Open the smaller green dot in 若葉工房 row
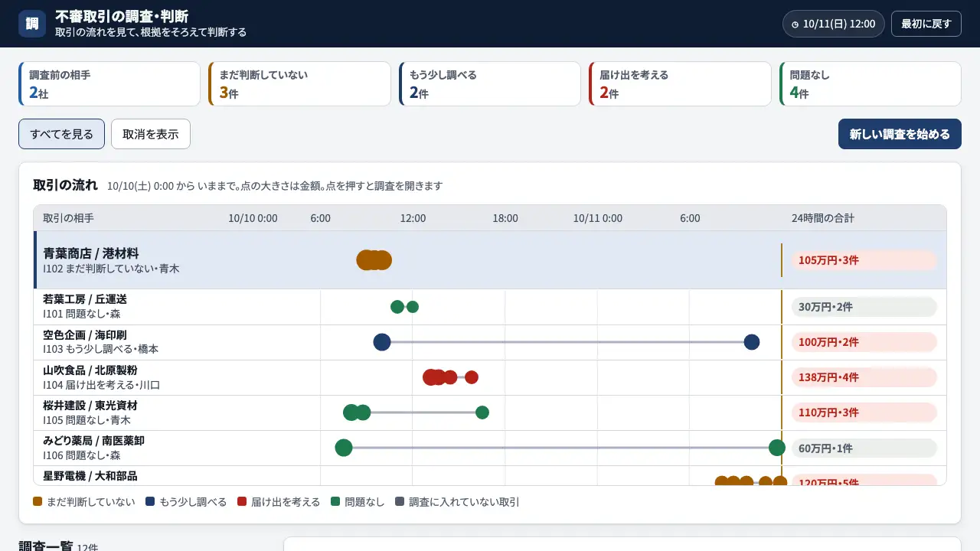The image size is (980, 551). pyautogui.click(x=413, y=307)
